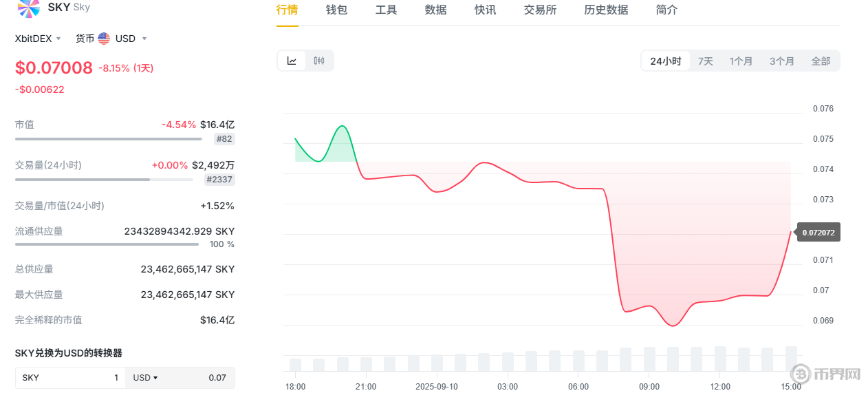
Task: Open the converter USD unit dropdown
Action: click(x=145, y=377)
